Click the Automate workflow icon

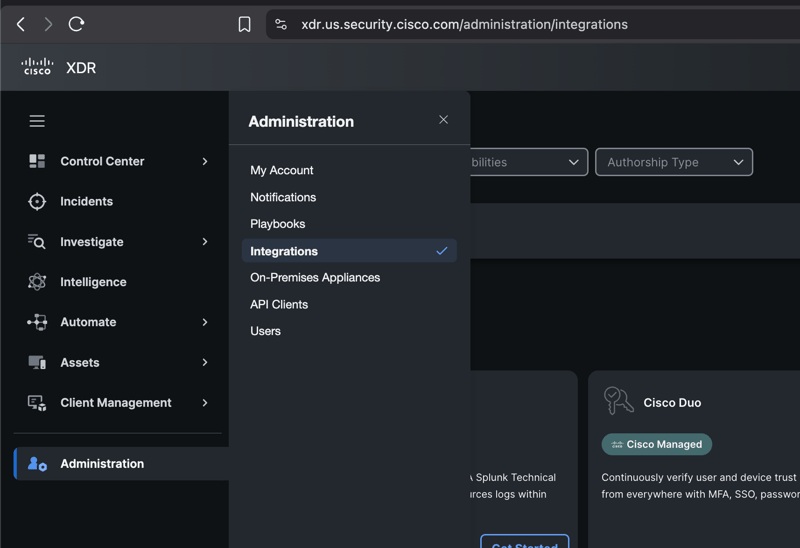coord(37,322)
